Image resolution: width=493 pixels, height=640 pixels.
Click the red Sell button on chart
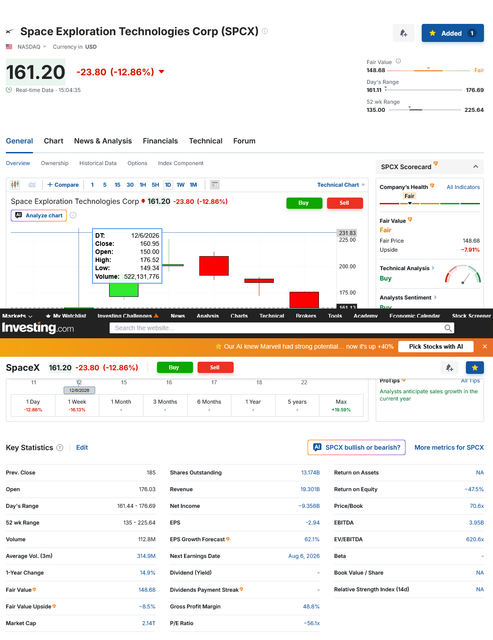click(x=345, y=203)
